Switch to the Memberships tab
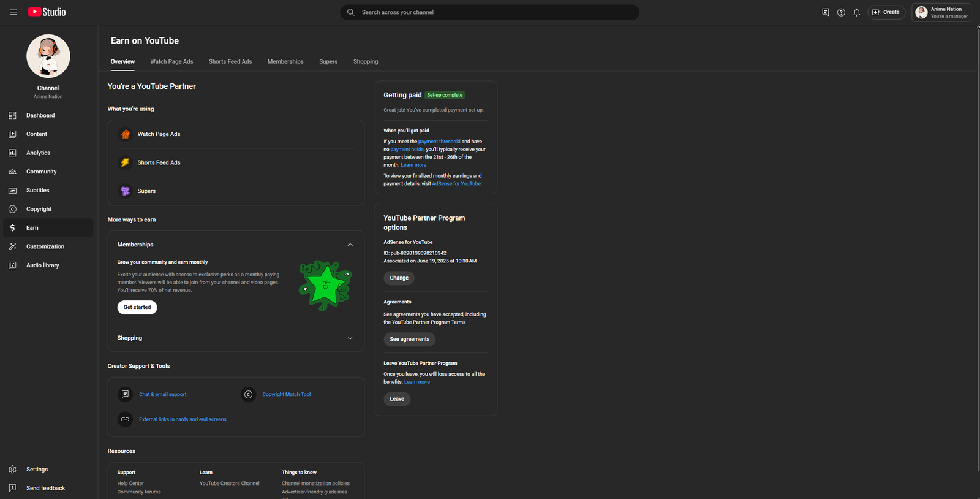This screenshot has width=980, height=499. 285,61
